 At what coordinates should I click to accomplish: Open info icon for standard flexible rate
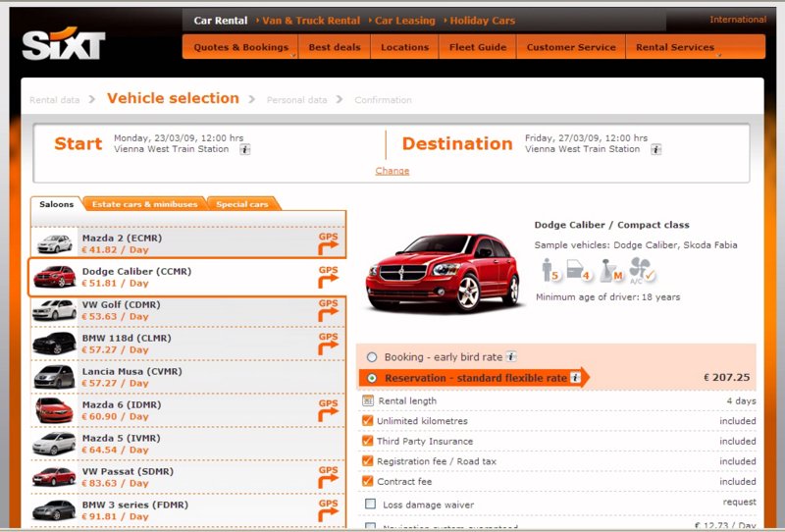[575, 377]
